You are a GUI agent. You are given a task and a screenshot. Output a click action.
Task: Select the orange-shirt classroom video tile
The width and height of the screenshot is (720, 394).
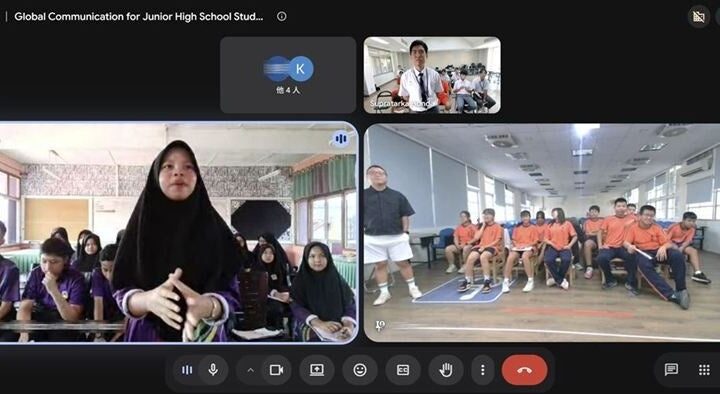(x=542, y=233)
